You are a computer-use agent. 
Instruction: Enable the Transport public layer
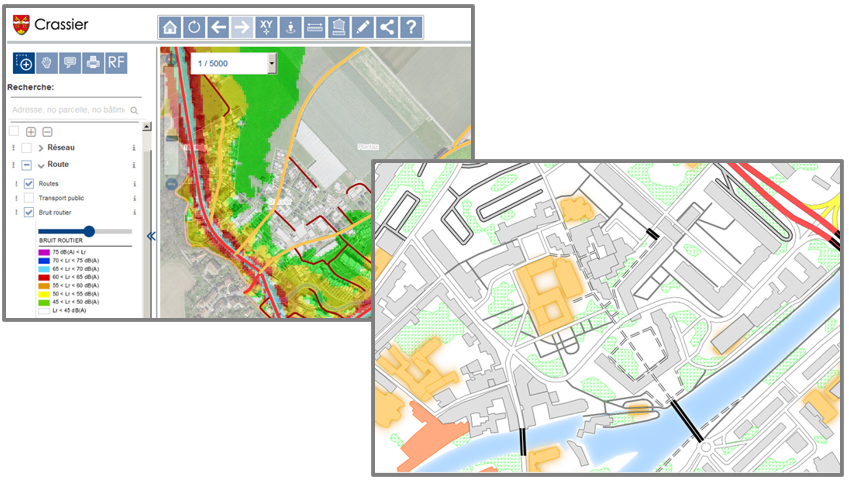[x=29, y=198]
